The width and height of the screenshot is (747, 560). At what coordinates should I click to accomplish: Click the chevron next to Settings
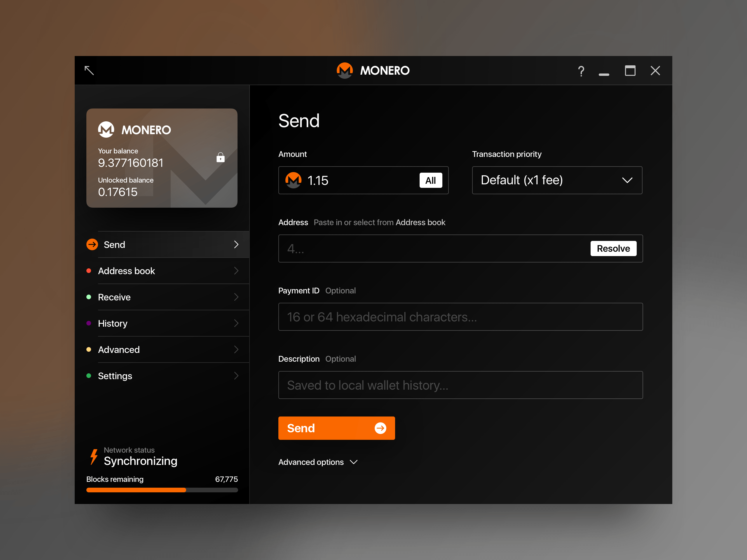click(x=236, y=376)
